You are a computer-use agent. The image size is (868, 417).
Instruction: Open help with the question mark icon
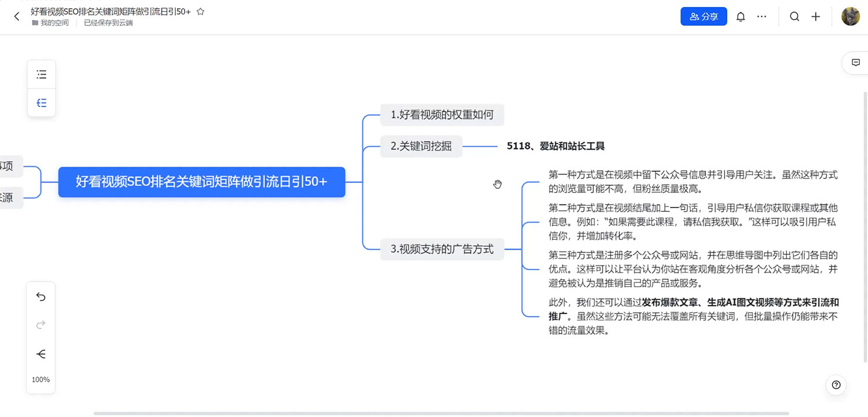coord(836,385)
